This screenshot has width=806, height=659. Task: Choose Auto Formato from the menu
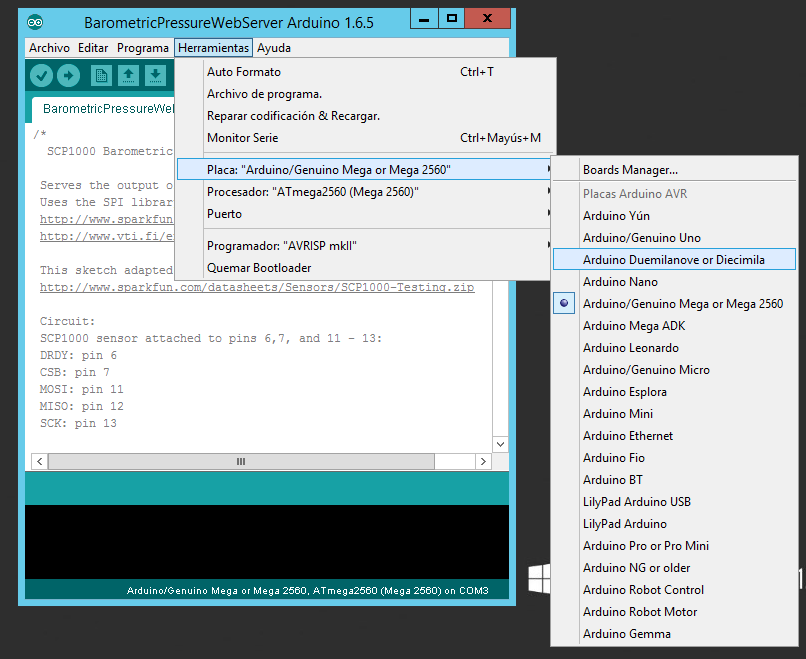click(x=363, y=72)
